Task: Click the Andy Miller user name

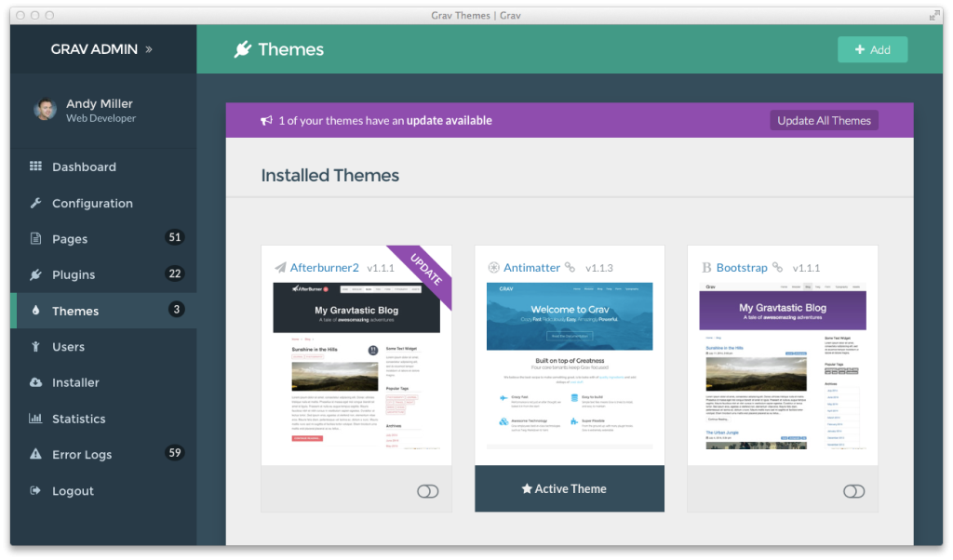Action: click(99, 103)
